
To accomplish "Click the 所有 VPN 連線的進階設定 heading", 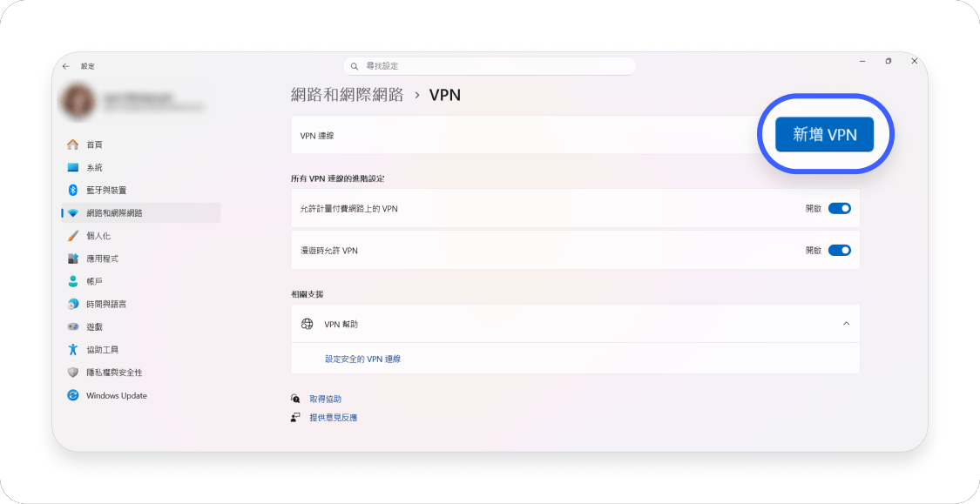I will pos(337,178).
